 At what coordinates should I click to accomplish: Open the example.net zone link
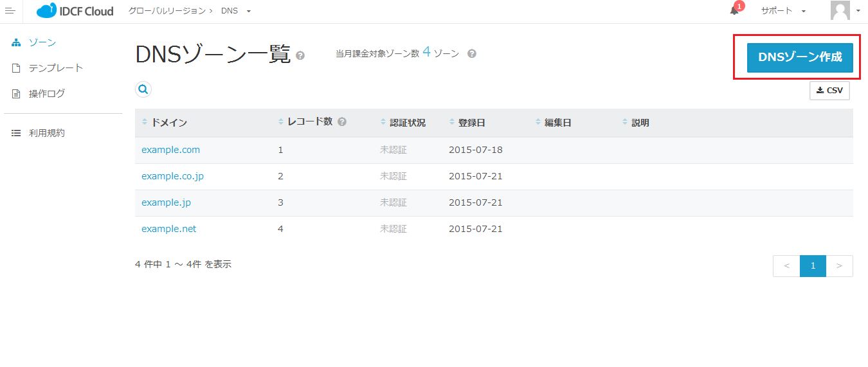168,229
